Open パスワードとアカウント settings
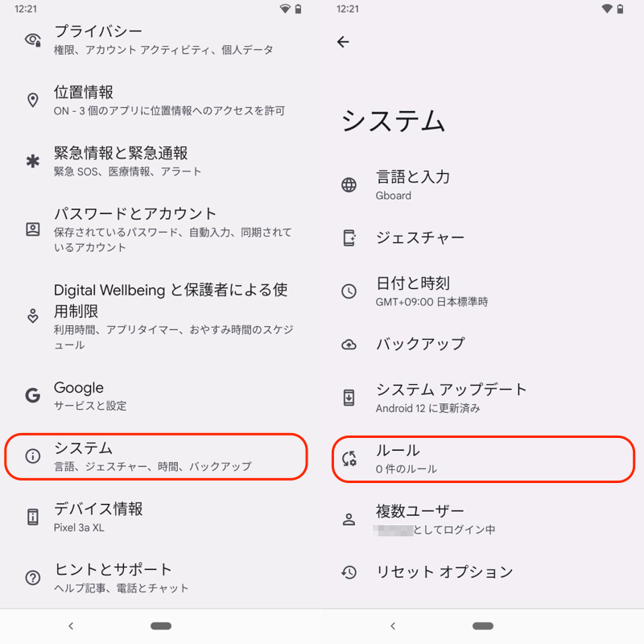 pyautogui.click(x=161, y=229)
